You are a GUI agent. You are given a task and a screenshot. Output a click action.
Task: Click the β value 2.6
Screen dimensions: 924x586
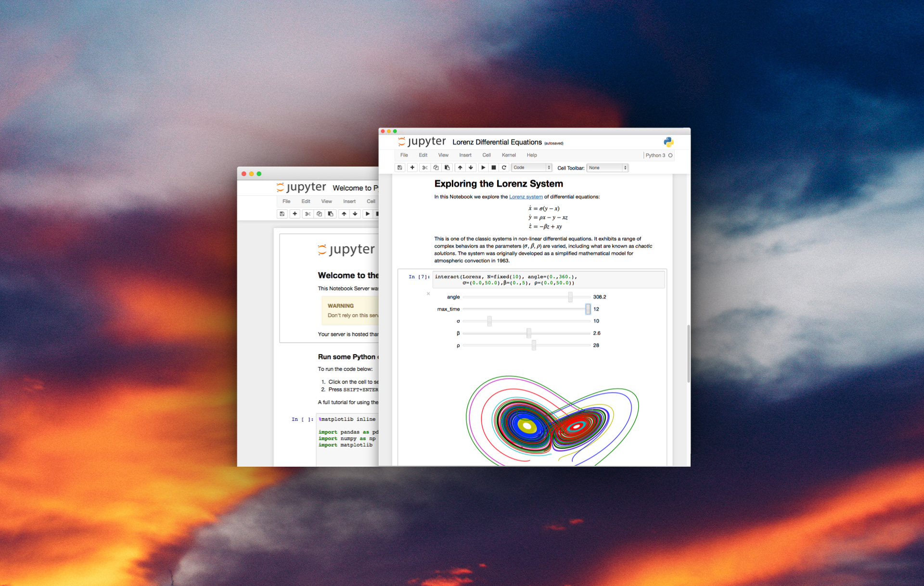coord(597,333)
